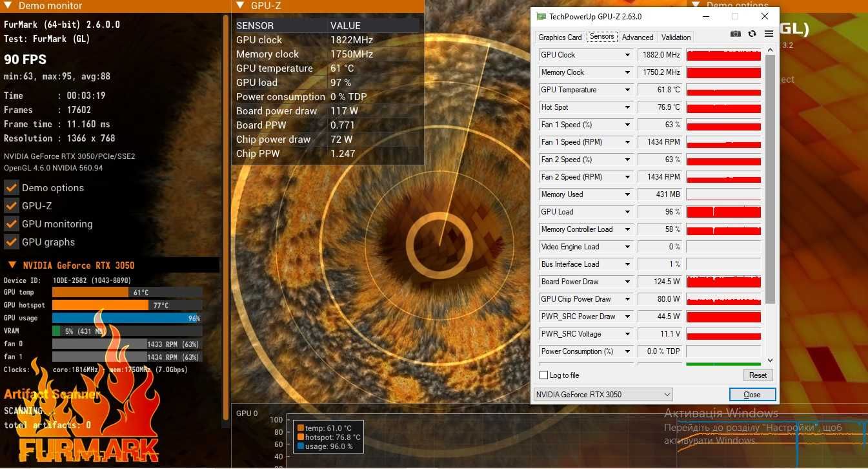
Task: Open the Validation tab
Action: tap(676, 37)
